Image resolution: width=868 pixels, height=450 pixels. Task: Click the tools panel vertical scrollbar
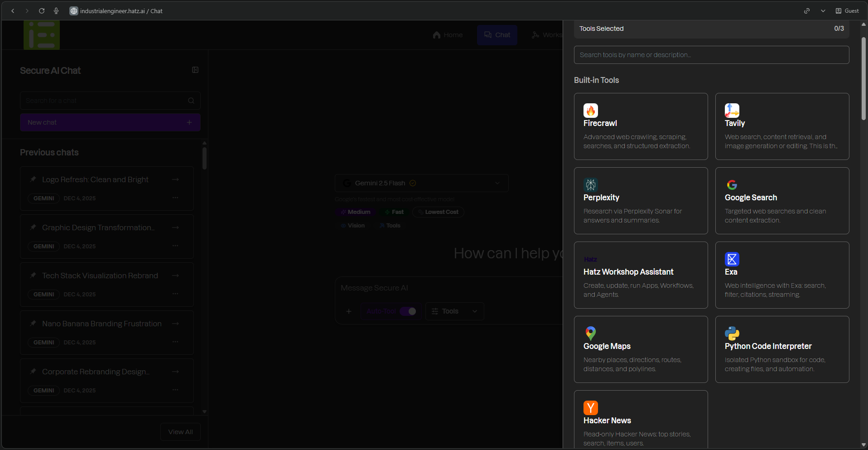pos(863,79)
